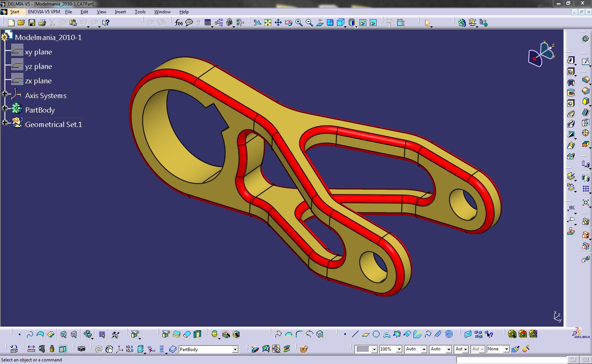The width and height of the screenshot is (592, 364).
Task: Click the PartBody label in the tree
Action: coord(40,110)
